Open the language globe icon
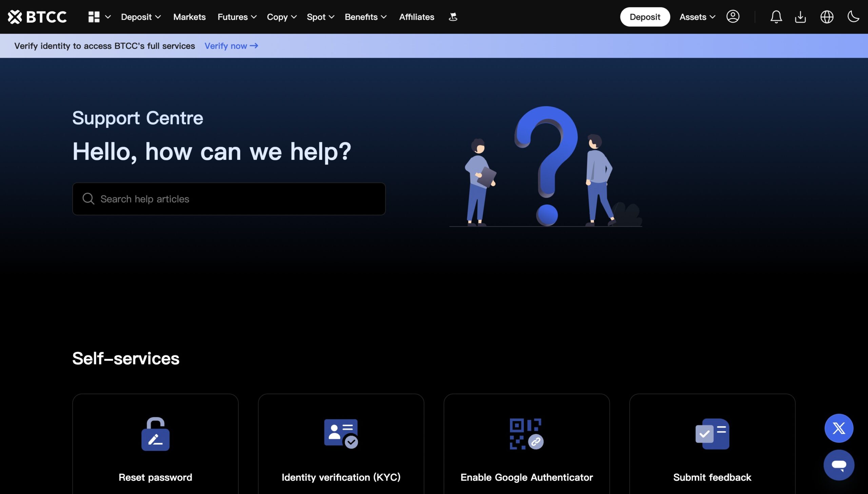Screen dimensions: 868x494 (827, 17)
